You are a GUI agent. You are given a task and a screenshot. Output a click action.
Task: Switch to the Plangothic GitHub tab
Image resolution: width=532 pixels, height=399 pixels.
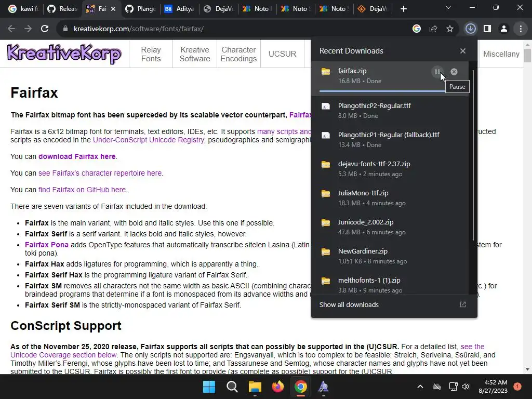[140, 9]
